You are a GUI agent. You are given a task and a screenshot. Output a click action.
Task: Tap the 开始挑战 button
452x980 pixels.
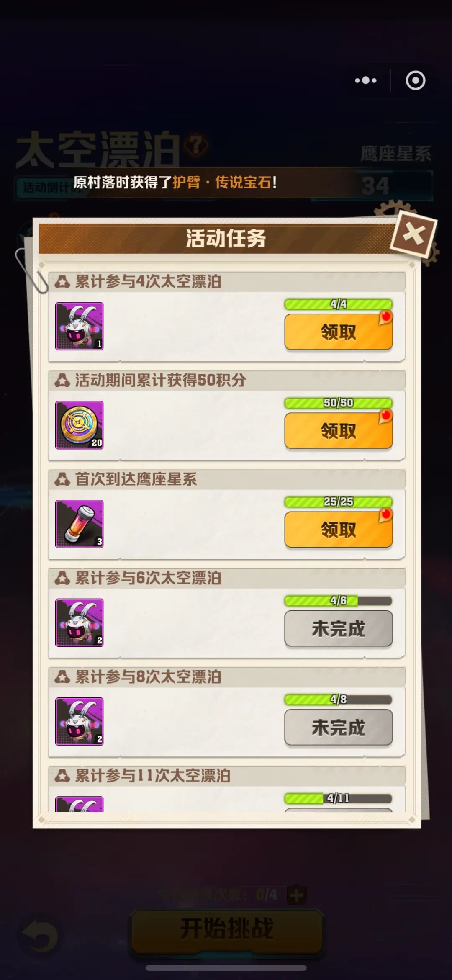[x=227, y=929]
